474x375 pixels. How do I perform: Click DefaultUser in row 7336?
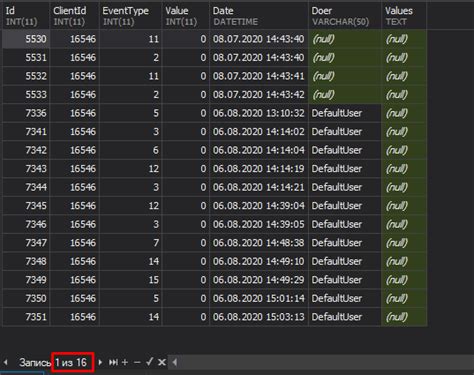tap(345, 113)
